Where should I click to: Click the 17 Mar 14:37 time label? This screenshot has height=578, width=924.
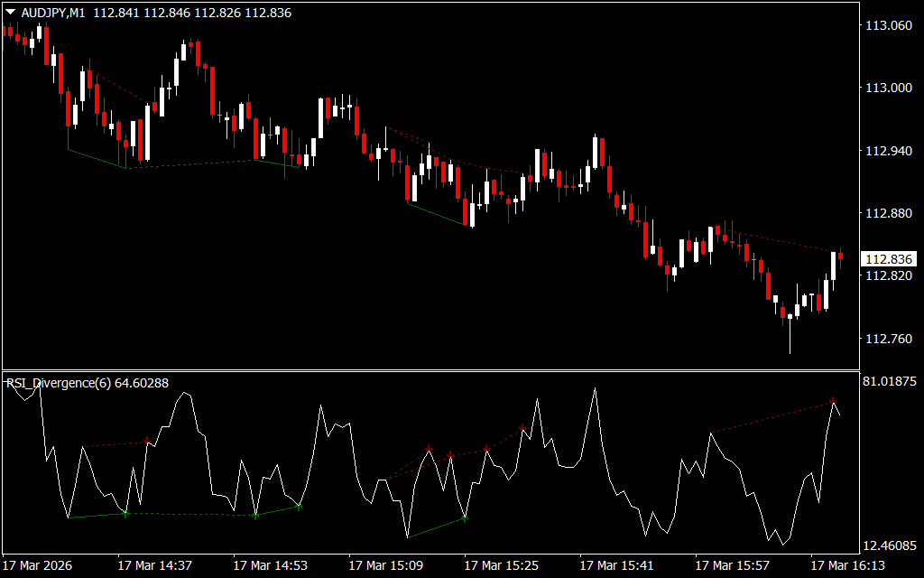(154, 565)
